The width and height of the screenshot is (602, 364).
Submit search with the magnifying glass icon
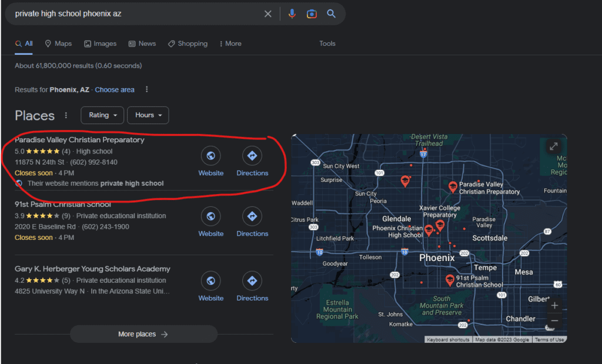(x=331, y=14)
